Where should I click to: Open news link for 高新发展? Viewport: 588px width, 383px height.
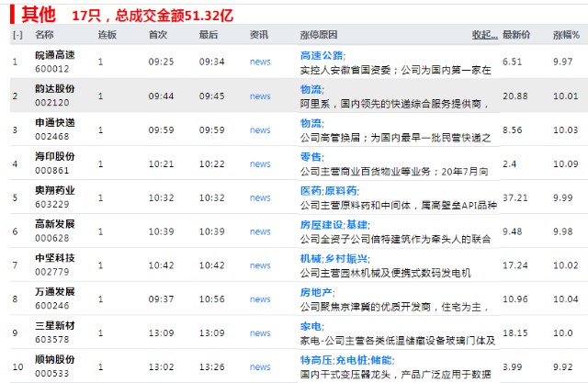[x=260, y=231]
